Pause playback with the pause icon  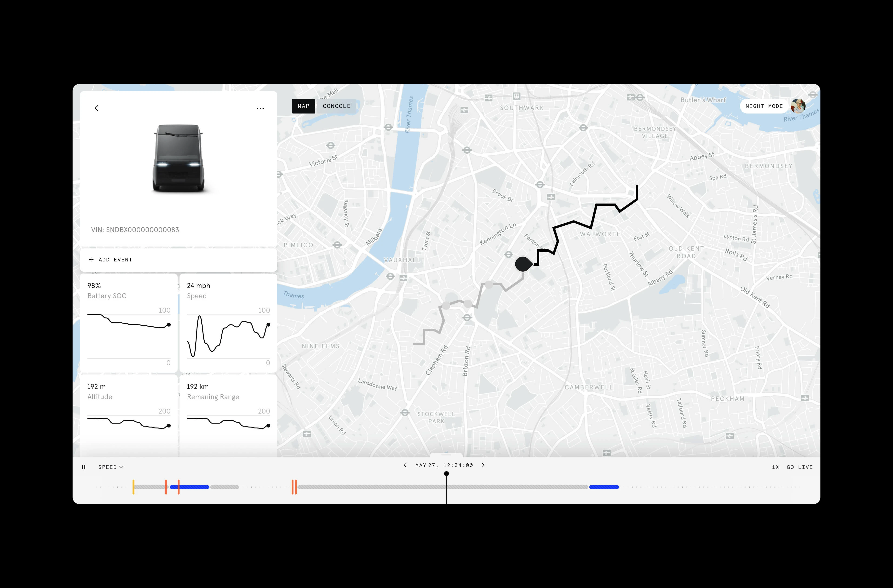point(84,467)
